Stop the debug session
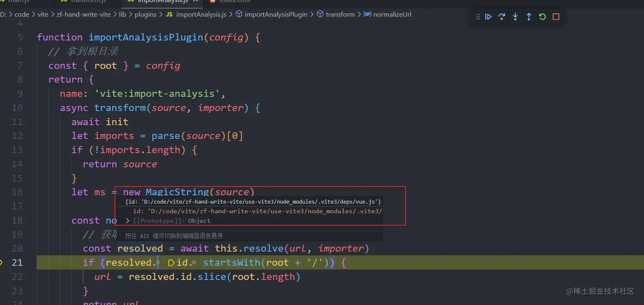The height and width of the screenshot is (305, 644). pos(556,17)
